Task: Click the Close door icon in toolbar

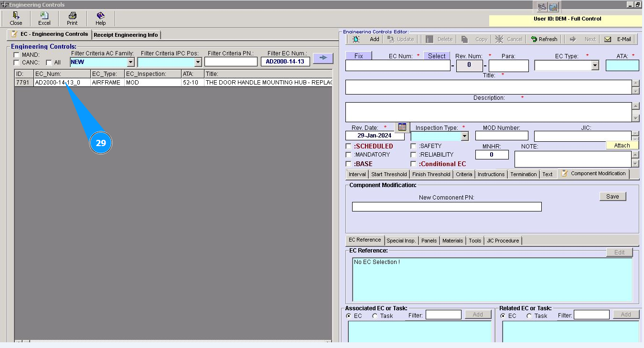Action: 16,16
